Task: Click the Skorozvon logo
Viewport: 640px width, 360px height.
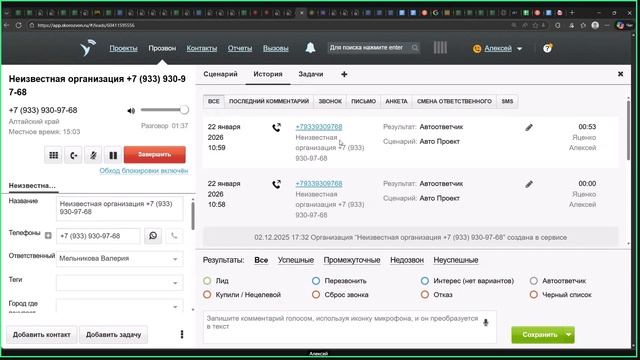Action: tap(87, 48)
